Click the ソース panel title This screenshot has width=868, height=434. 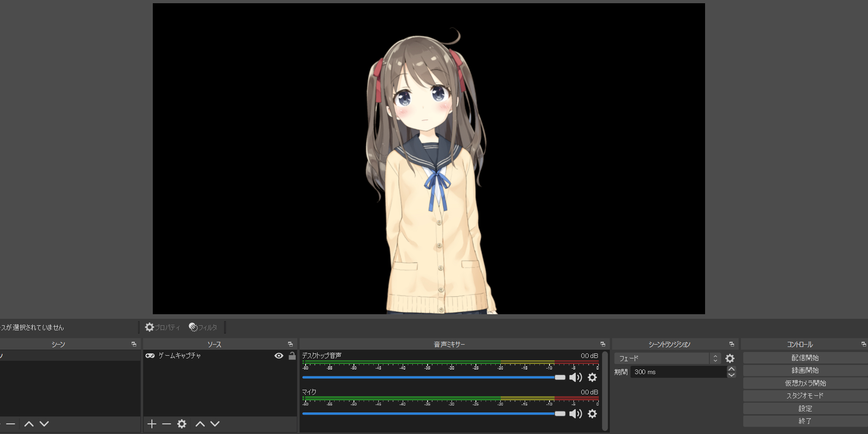pyautogui.click(x=214, y=345)
